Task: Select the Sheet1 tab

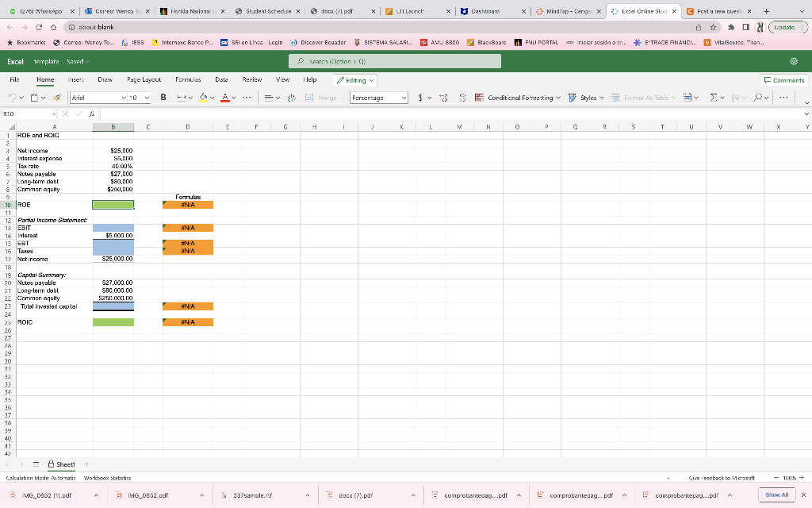Action: [x=61, y=464]
